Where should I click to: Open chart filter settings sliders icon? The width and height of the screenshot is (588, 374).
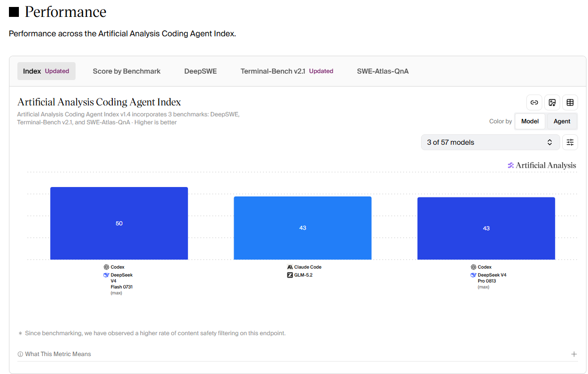[570, 142]
